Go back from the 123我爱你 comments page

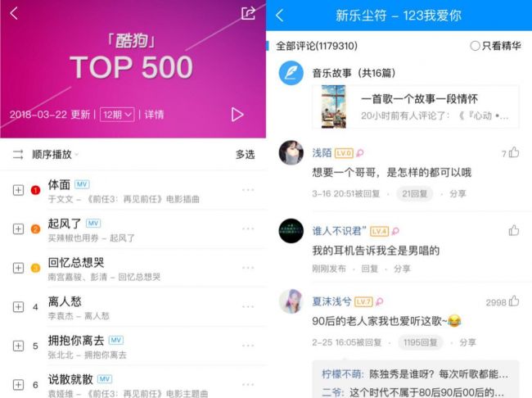[280, 16]
